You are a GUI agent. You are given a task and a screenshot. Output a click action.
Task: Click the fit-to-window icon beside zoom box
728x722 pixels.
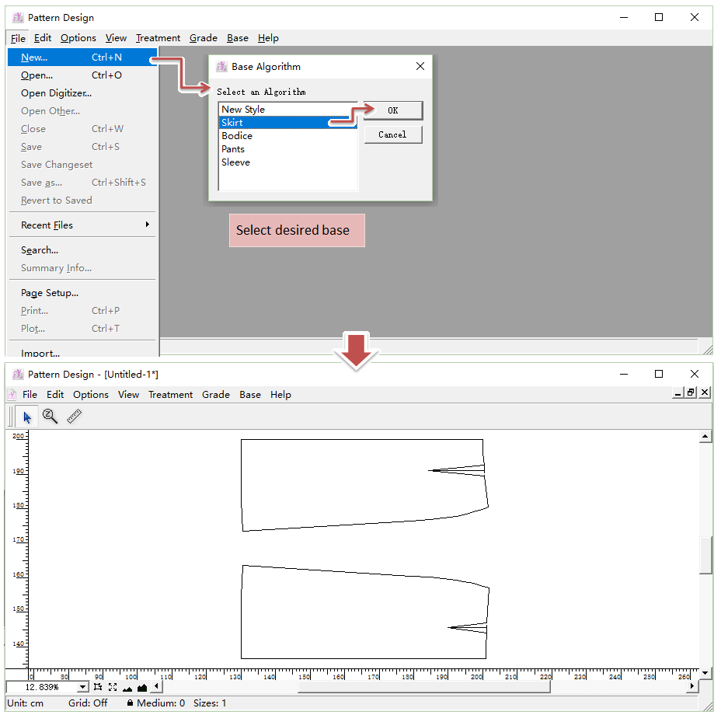coord(98,687)
